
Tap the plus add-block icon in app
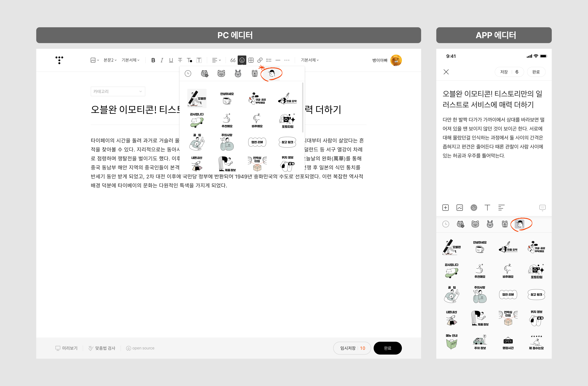point(445,208)
